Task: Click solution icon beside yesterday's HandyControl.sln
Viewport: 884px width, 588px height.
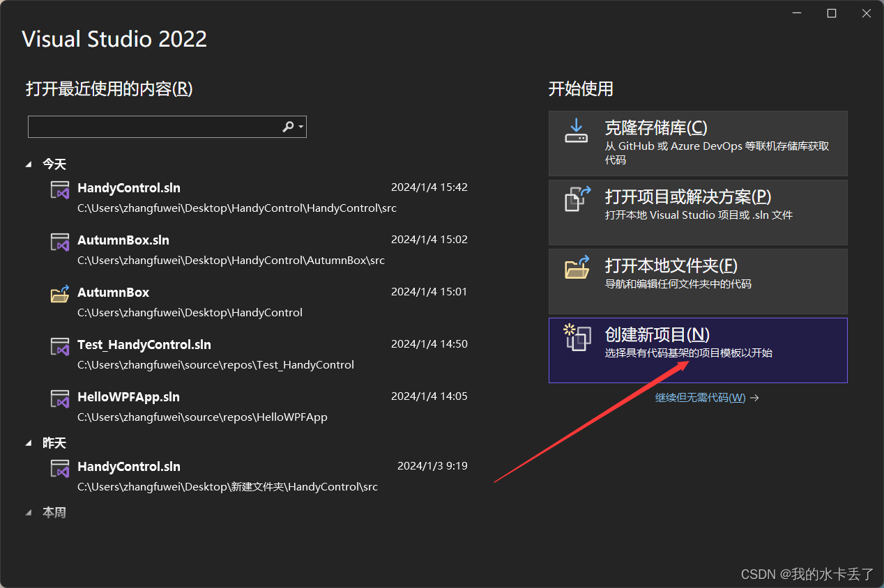Action: pos(60,468)
